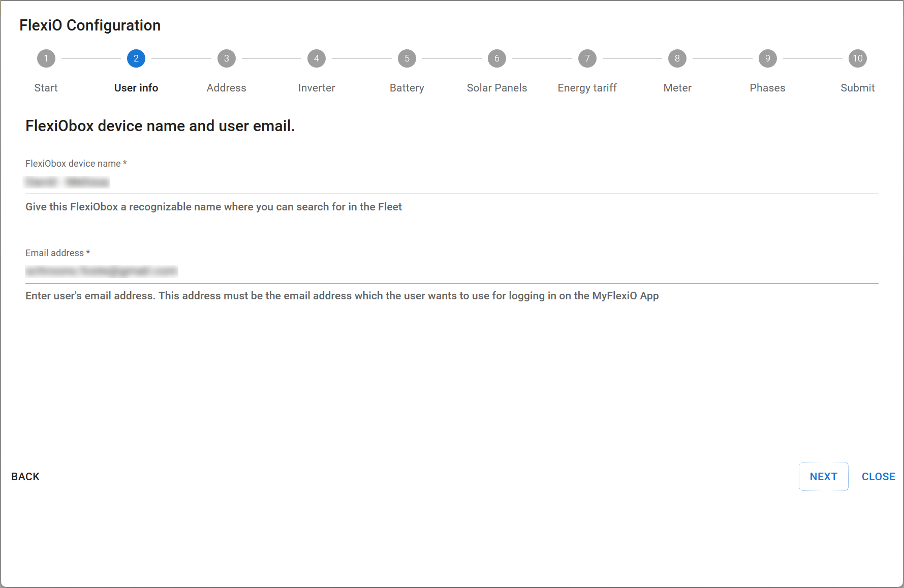Go to step 9 Phases circle
This screenshot has width=904, height=588.
pyautogui.click(x=767, y=58)
